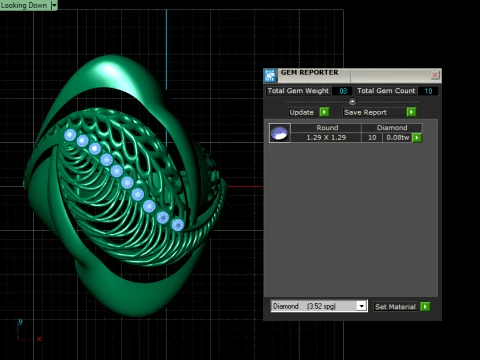Click the 0.08tw weight cell
480x360 pixels.
click(397, 137)
